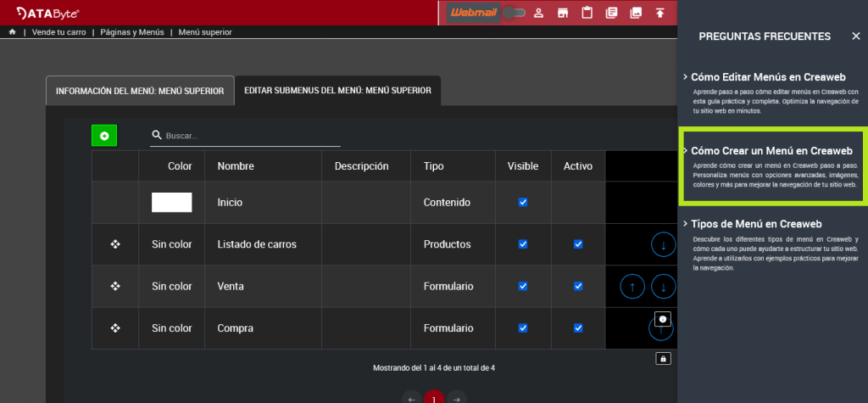Select Editar Submenus del Menú tab
868x403 pixels.
pos(337,90)
